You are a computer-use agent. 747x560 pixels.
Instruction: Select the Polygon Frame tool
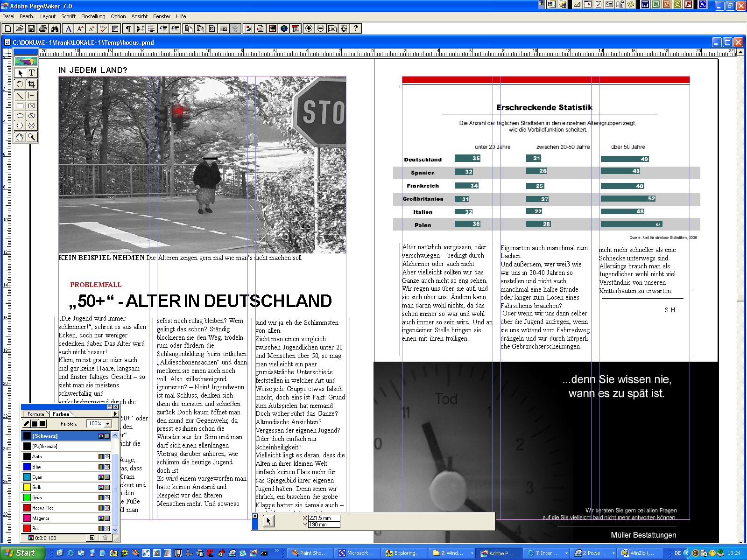pos(31,126)
